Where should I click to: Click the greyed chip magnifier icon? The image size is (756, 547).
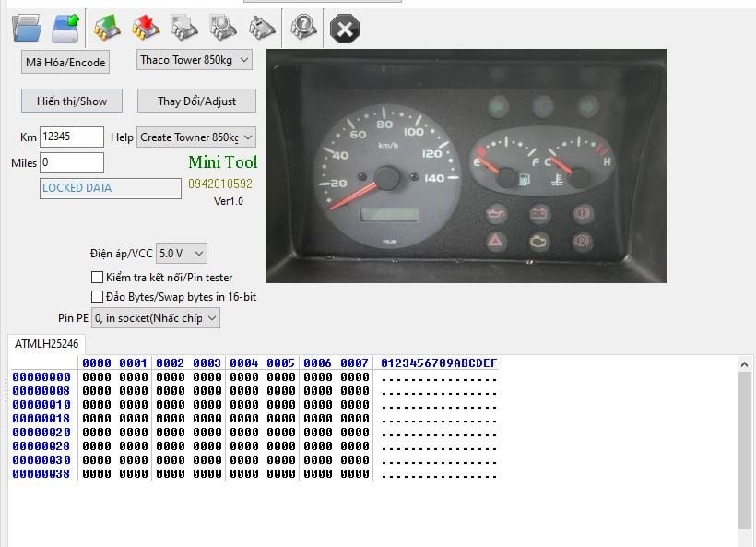[x=223, y=27]
